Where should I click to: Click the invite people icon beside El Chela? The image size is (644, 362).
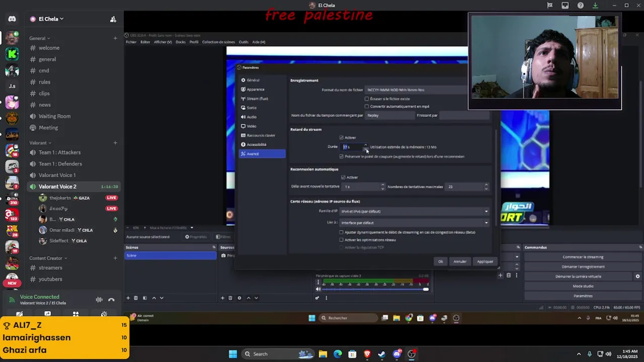pos(113,19)
